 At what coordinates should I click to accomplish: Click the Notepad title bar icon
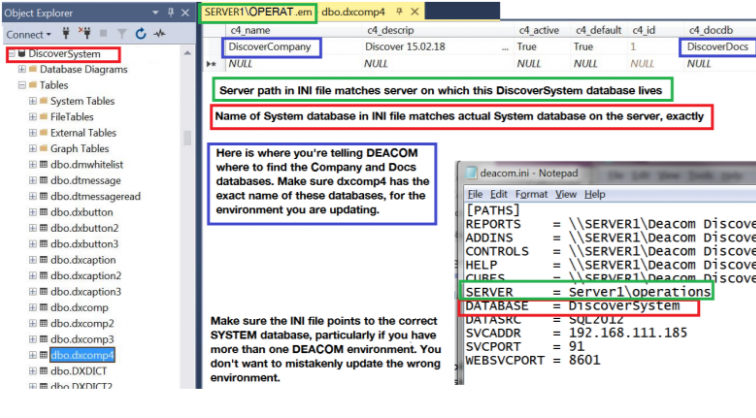472,173
